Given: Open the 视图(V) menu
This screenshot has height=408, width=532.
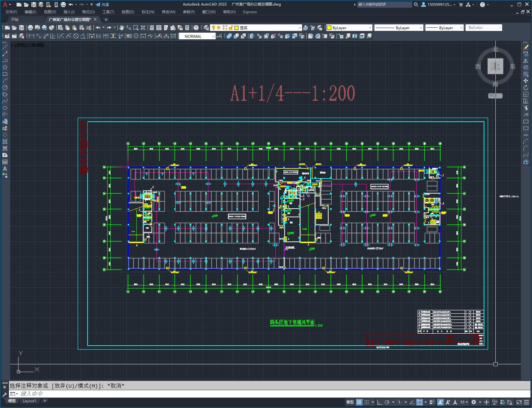Looking at the screenshot, I should [50, 12].
